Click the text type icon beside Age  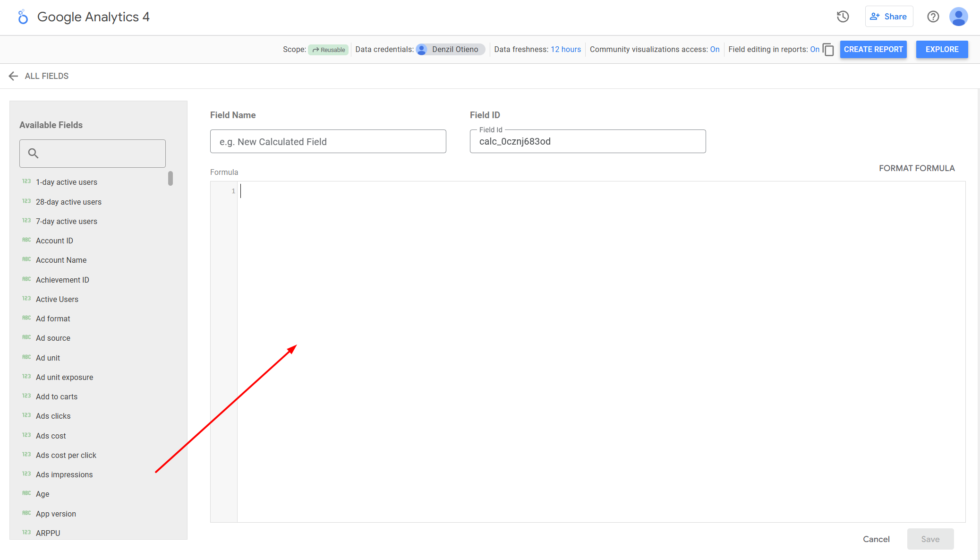pos(26,493)
